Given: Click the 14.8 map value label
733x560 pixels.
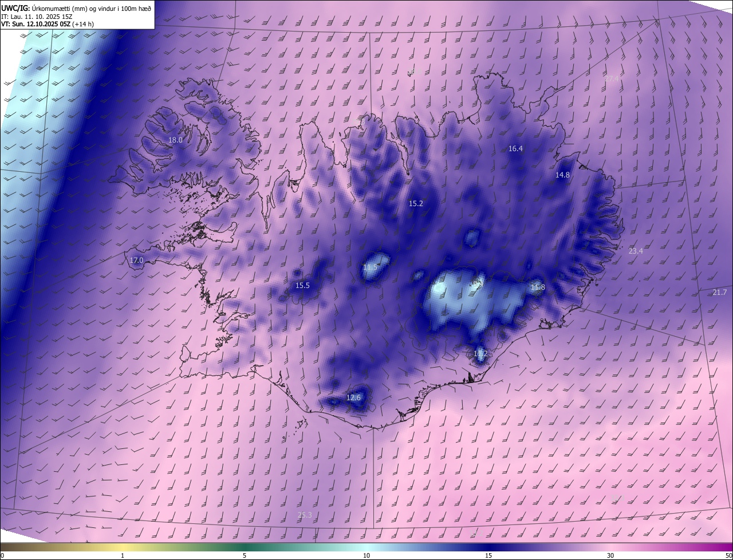Looking at the screenshot, I should click(562, 175).
